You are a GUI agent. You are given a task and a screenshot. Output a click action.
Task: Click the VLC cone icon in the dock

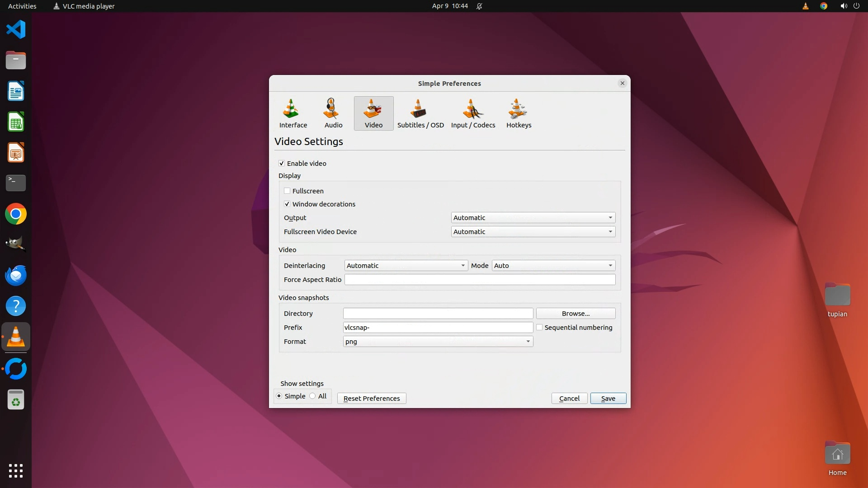click(16, 337)
